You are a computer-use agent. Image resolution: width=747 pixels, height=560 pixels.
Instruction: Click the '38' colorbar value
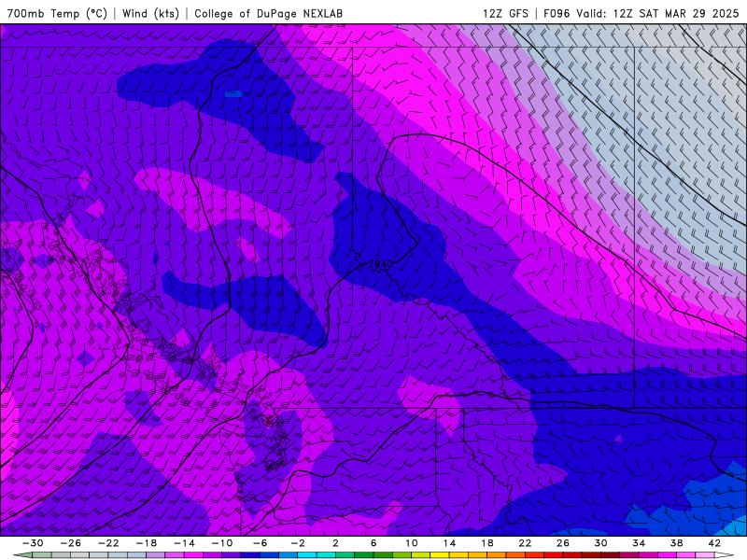click(676, 543)
